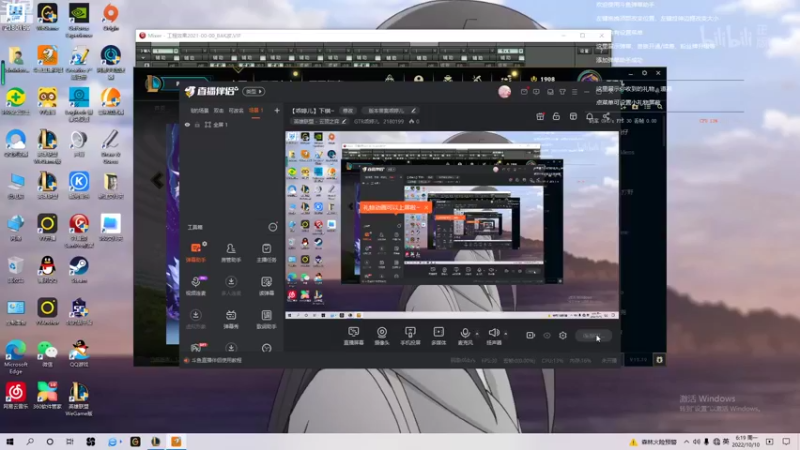Click the toolbox more options circle icon
The image size is (800, 450).
(273, 227)
